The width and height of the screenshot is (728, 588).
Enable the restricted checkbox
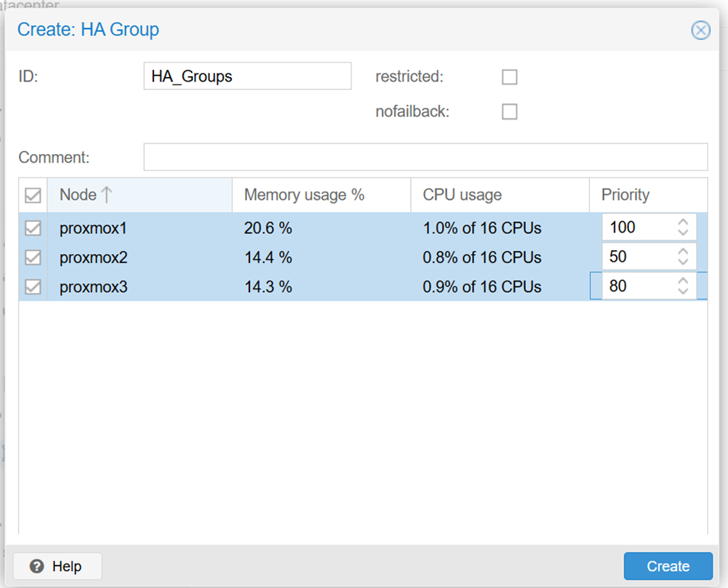pos(509,77)
